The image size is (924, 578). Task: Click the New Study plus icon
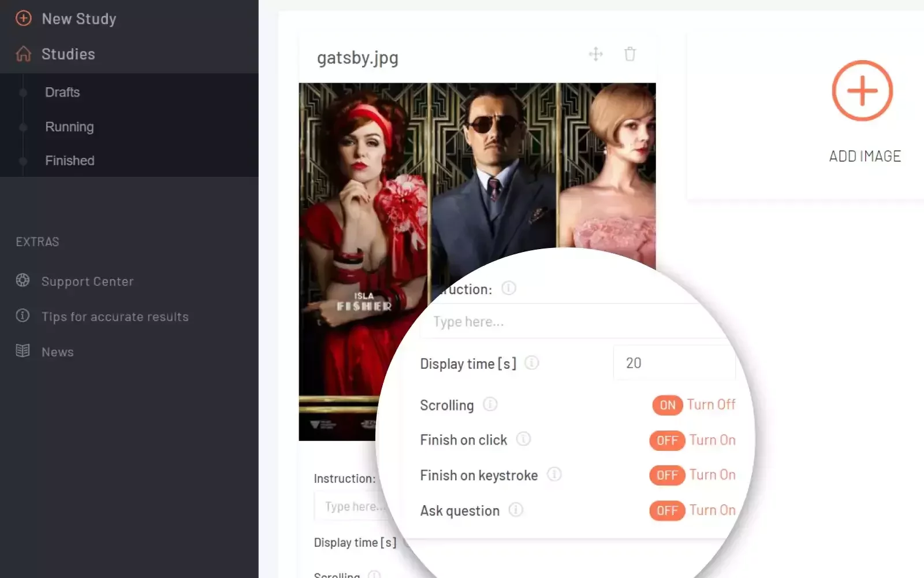tap(23, 18)
